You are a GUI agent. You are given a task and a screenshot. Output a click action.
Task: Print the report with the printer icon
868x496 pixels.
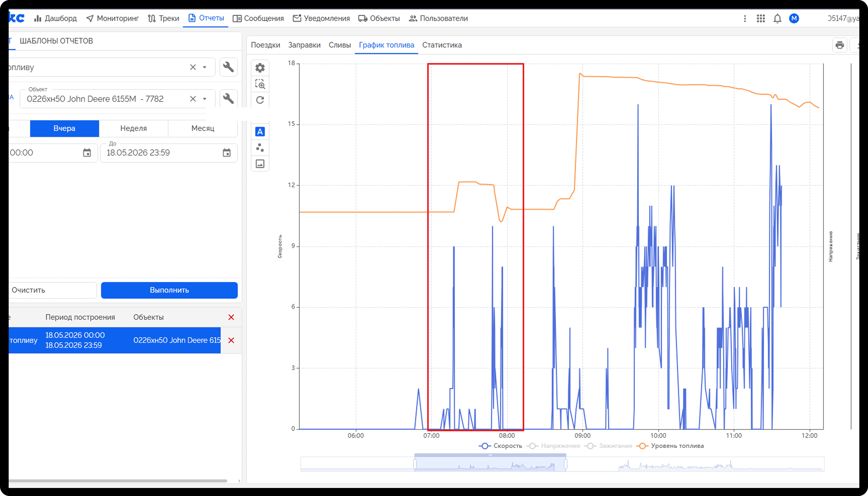click(840, 45)
